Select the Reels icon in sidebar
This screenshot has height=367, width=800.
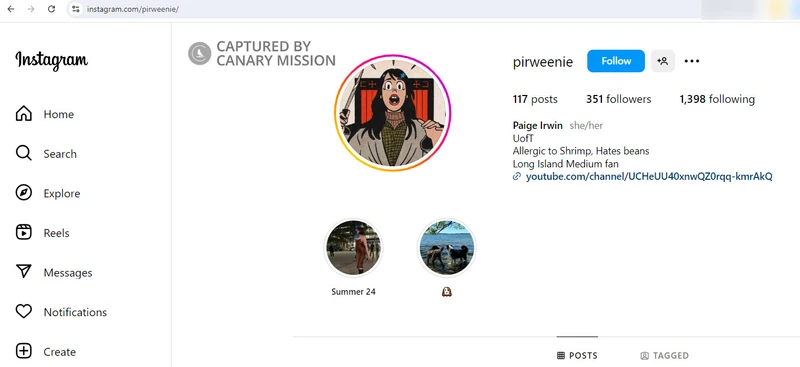click(x=23, y=232)
